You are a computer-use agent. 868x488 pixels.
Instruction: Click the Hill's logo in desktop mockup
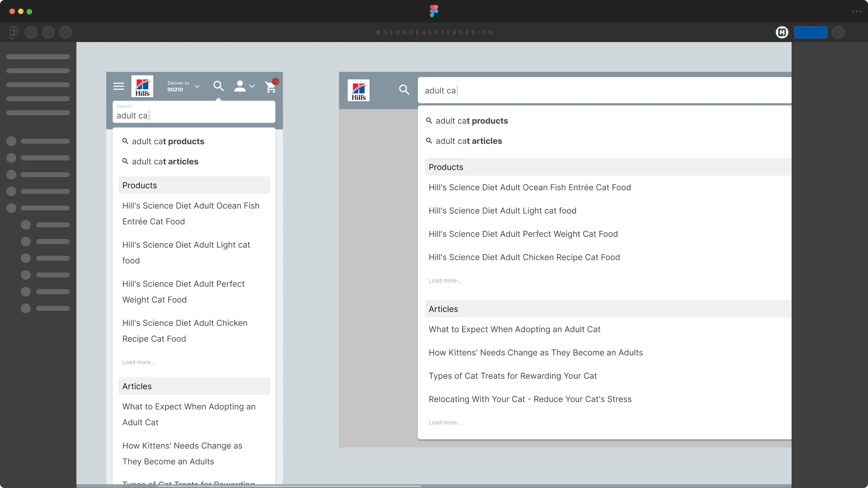359,90
